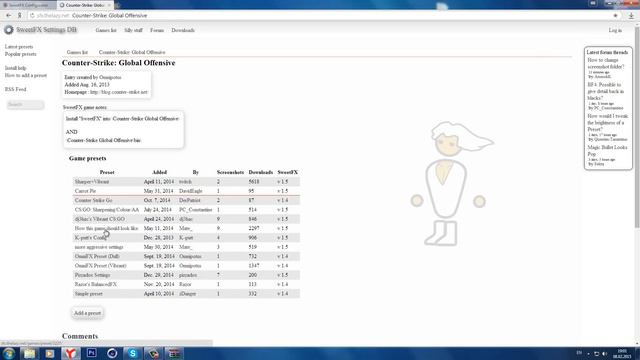Click the bookmark star in address bar
This screenshot has height=360, width=640.
[x=616, y=16]
